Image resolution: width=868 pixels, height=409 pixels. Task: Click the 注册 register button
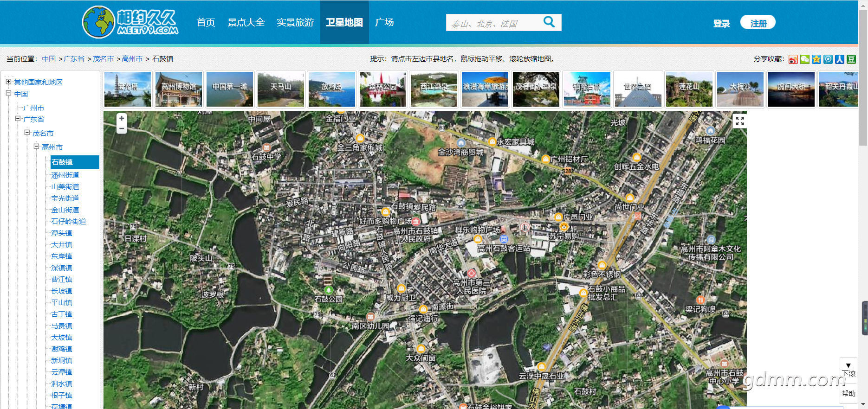(x=758, y=23)
